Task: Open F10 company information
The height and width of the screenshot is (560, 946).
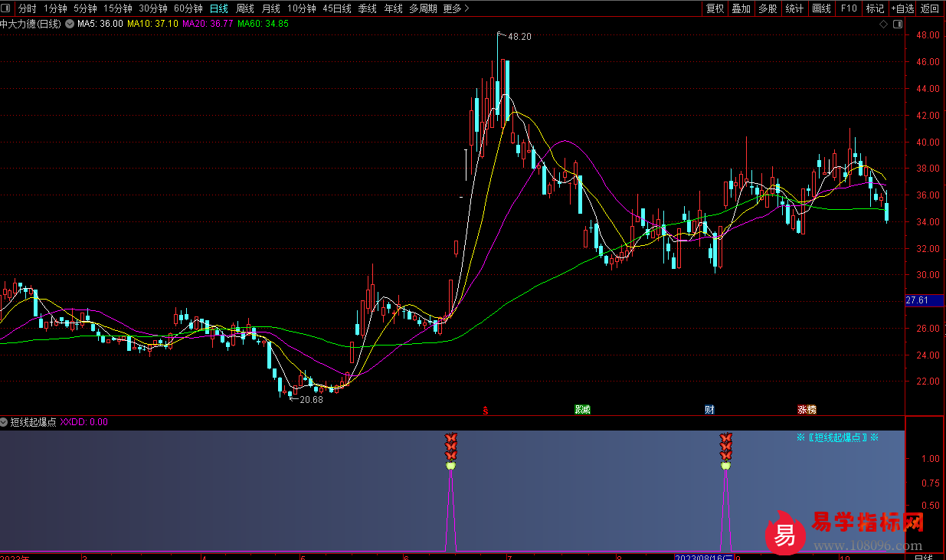Action: (x=849, y=8)
